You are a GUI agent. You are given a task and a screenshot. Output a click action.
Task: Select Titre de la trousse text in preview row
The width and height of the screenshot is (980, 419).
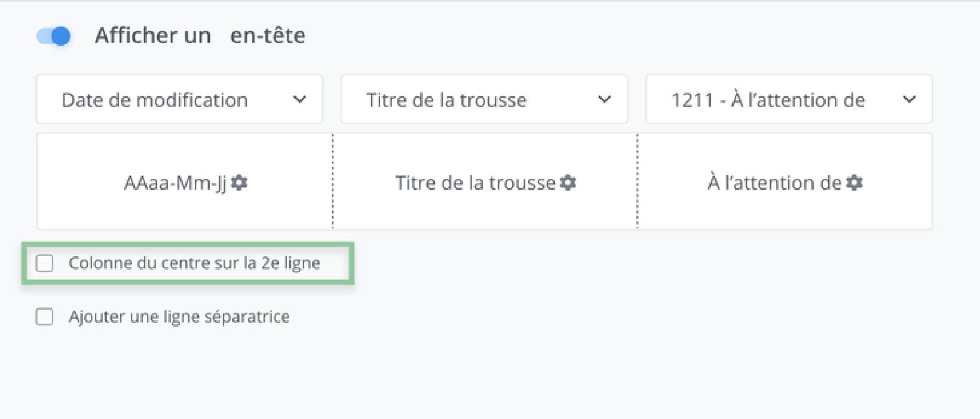point(475,183)
